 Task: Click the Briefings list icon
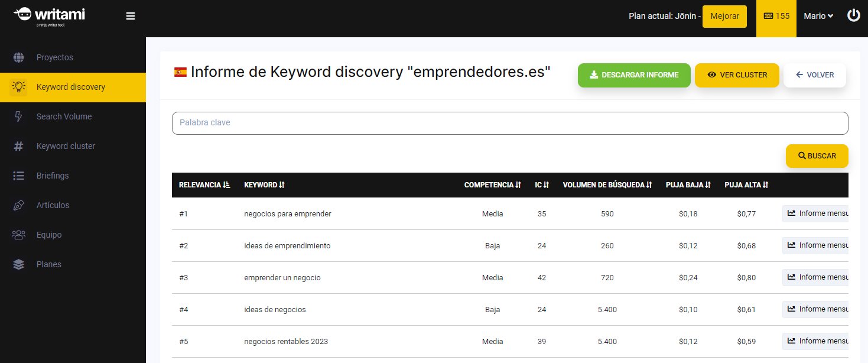pyautogui.click(x=18, y=176)
